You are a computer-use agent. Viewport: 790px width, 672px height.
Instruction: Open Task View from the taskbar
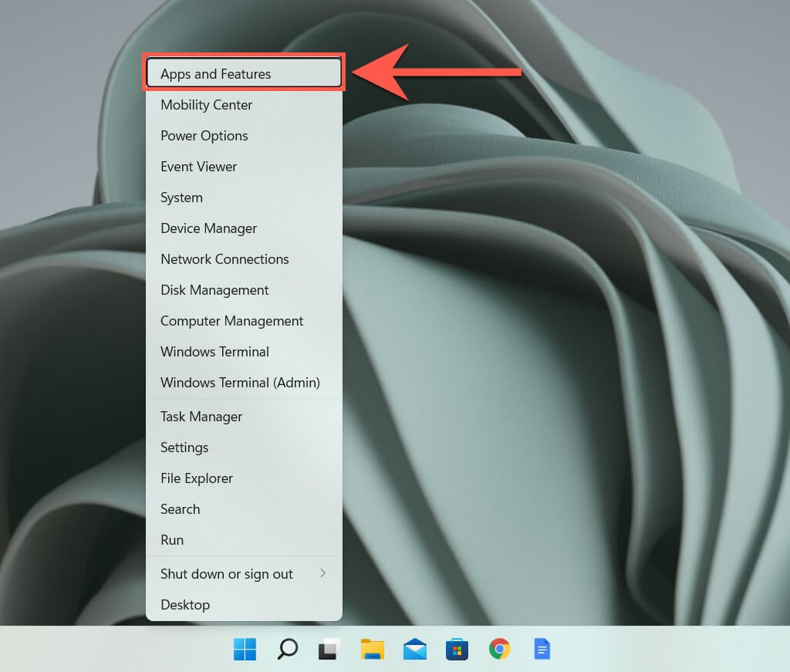point(330,650)
